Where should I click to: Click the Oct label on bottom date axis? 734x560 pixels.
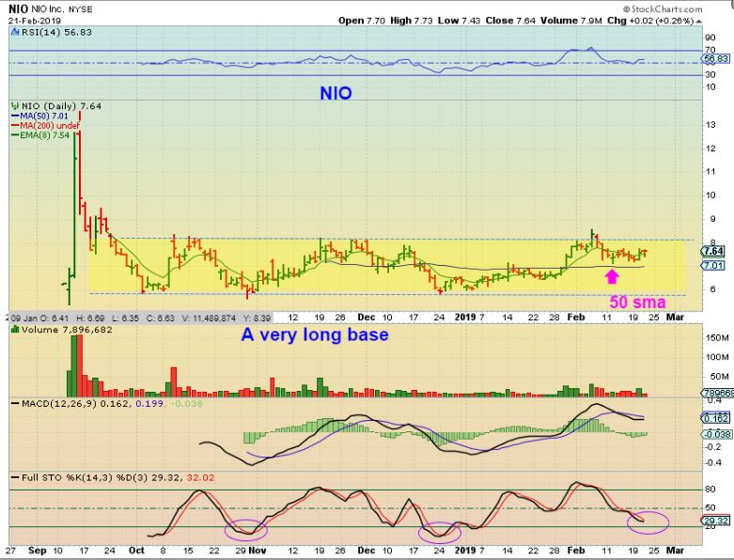[136, 551]
